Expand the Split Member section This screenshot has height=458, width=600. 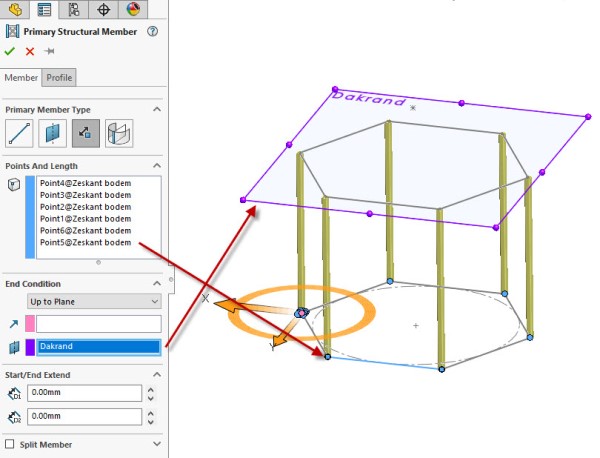(157, 444)
